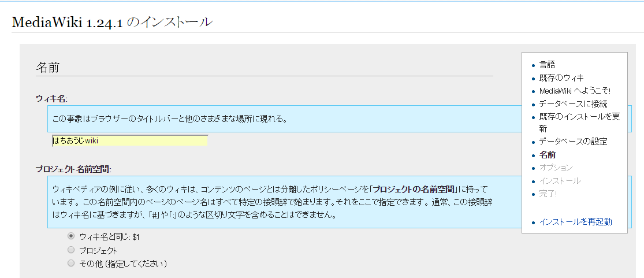644x278 pixels.
Task: Select データベースの設定 in the step list
Action: click(573, 142)
